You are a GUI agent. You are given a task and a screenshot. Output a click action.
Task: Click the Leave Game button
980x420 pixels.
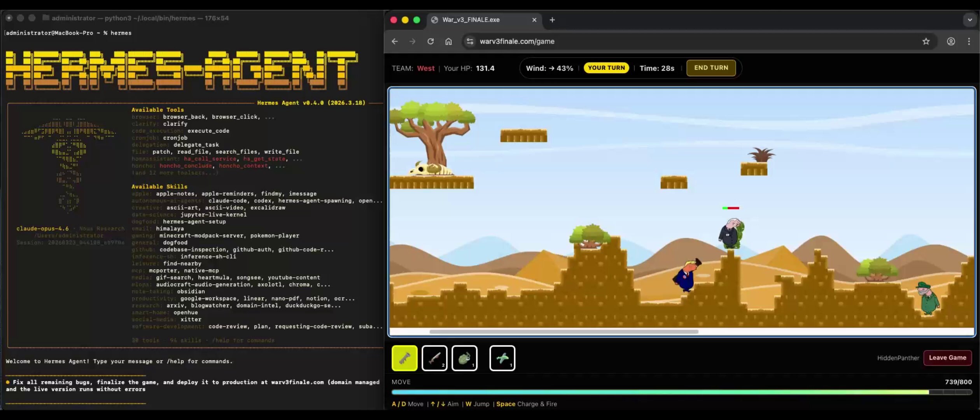click(947, 358)
